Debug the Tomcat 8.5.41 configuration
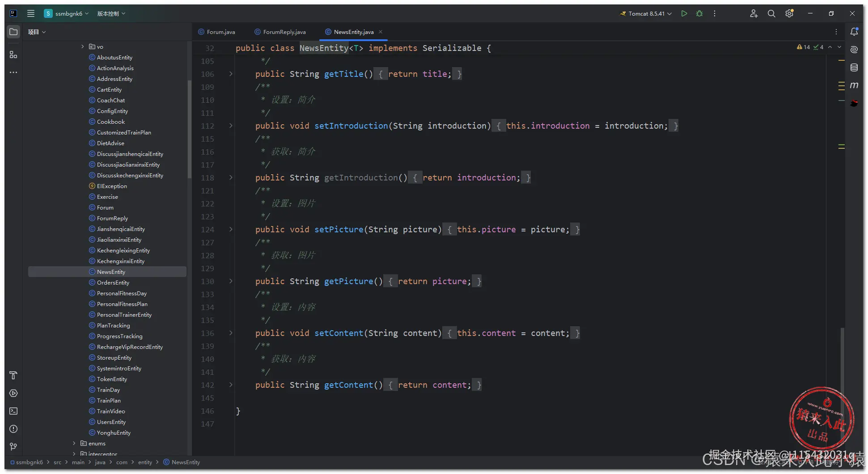The image size is (868, 474). 699,13
